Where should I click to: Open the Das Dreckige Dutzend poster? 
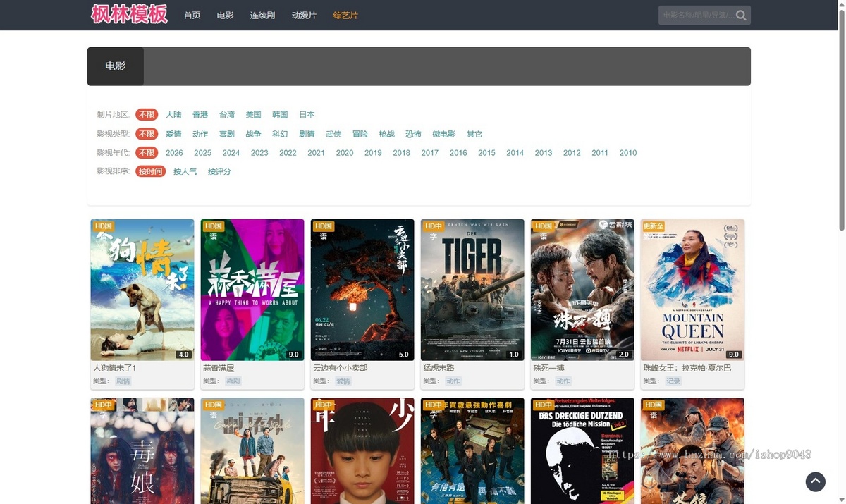click(582, 451)
